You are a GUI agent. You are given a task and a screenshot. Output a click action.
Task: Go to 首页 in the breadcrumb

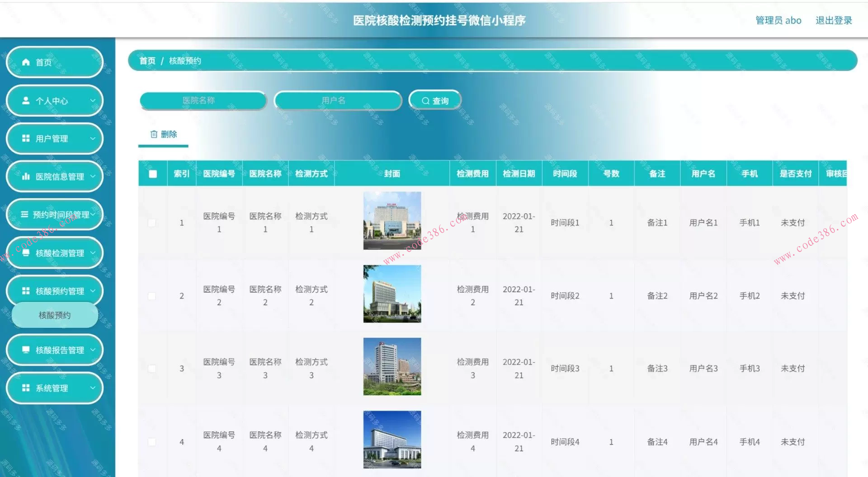(147, 61)
